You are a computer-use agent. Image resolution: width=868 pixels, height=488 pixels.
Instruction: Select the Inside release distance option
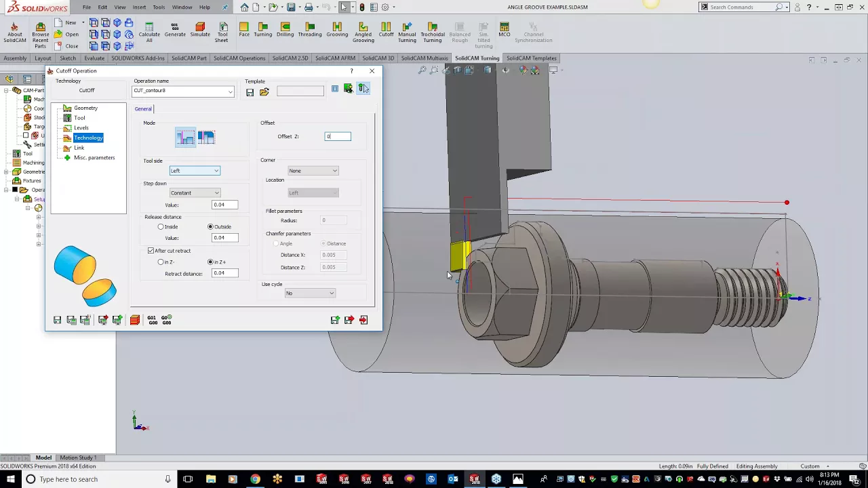pyautogui.click(x=161, y=226)
